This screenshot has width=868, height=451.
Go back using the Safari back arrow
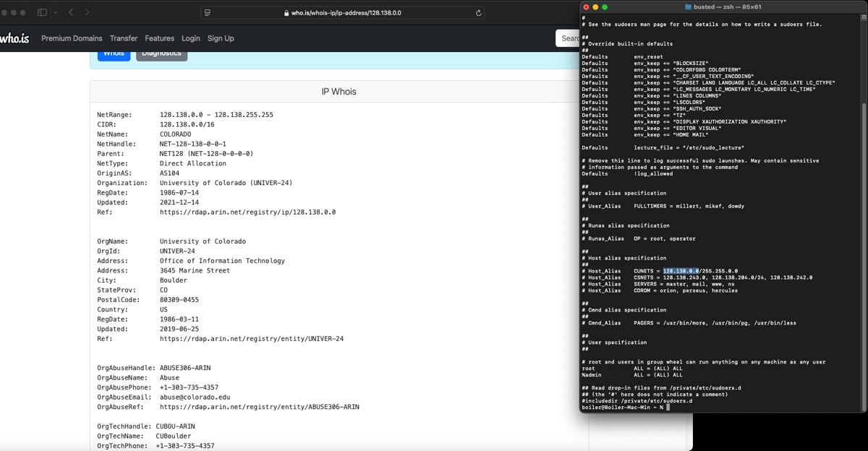71,12
